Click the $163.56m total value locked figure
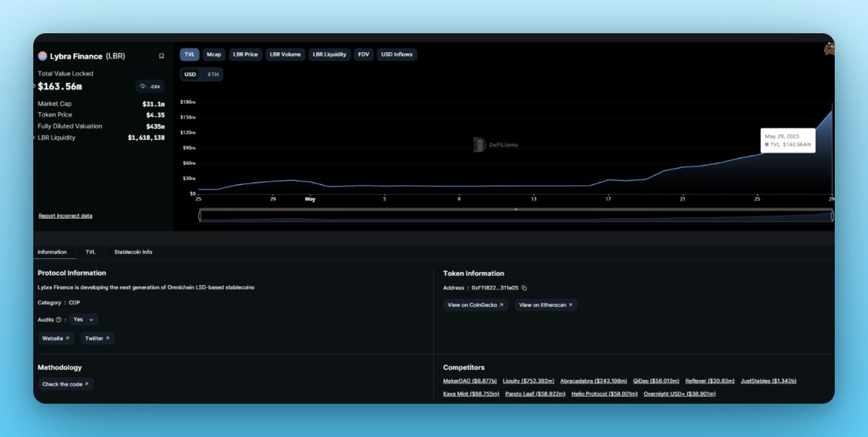The image size is (868, 437). click(x=60, y=86)
